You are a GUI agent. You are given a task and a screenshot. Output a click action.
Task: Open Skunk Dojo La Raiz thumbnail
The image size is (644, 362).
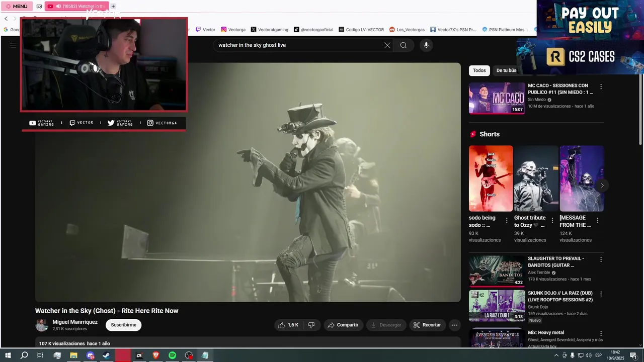[x=497, y=306]
